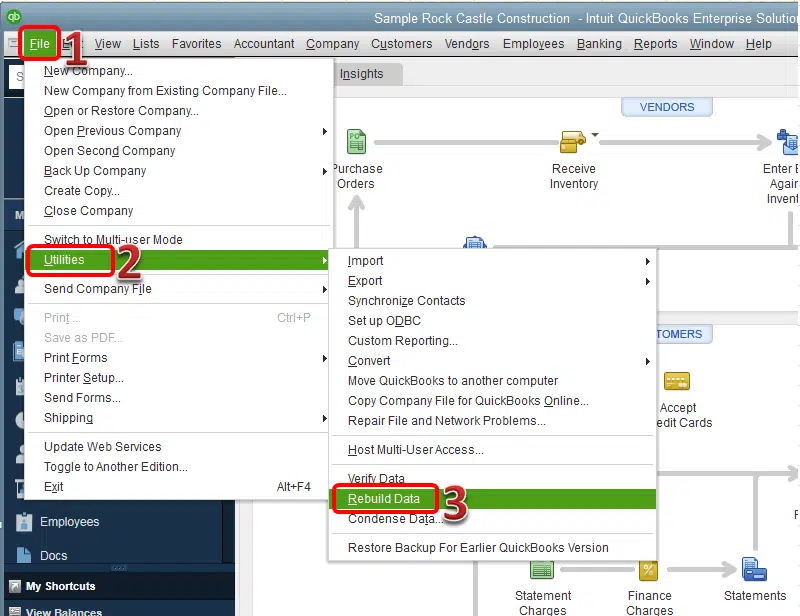Choose Repair File and Network Problems...
800x616 pixels.
pos(493,421)
